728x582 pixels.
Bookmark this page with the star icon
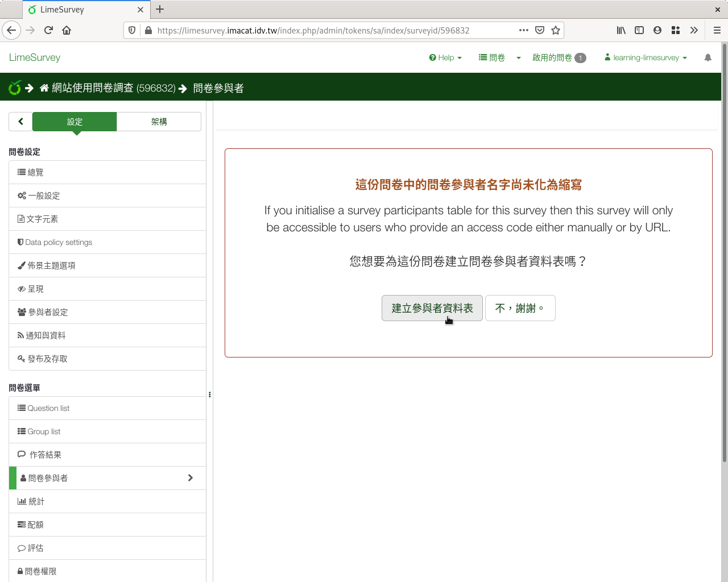tap(556, 30)
